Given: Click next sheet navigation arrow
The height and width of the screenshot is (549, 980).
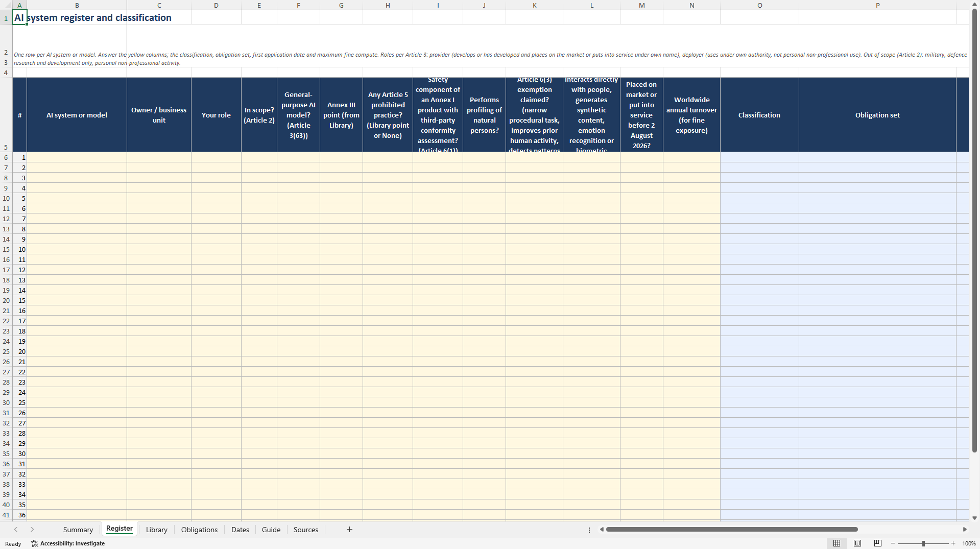Looking at the screenshot, I should coord(32,530).
